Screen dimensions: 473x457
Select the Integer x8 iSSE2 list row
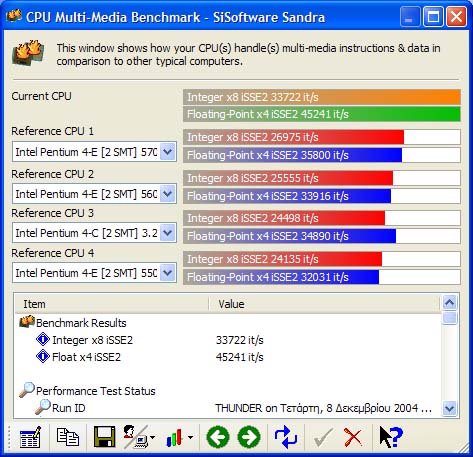pos(228,340)
